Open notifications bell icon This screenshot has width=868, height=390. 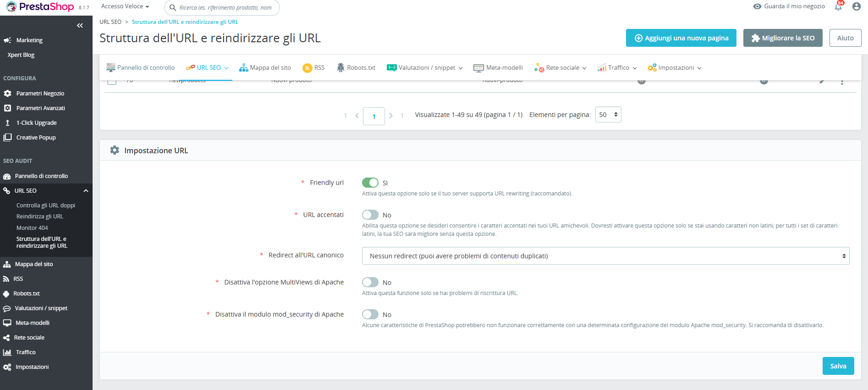coord(838,7)
